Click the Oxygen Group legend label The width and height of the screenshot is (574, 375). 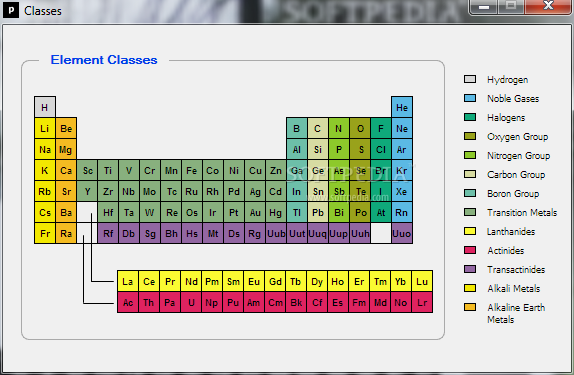point(517,137)
